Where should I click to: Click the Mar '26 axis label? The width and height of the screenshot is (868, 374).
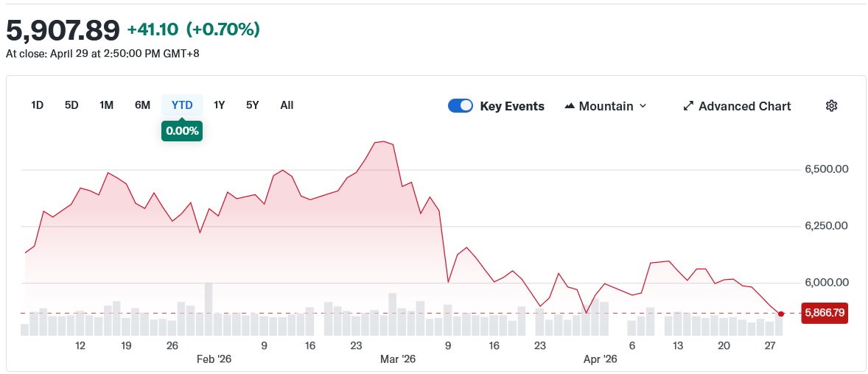coord(397,359)
